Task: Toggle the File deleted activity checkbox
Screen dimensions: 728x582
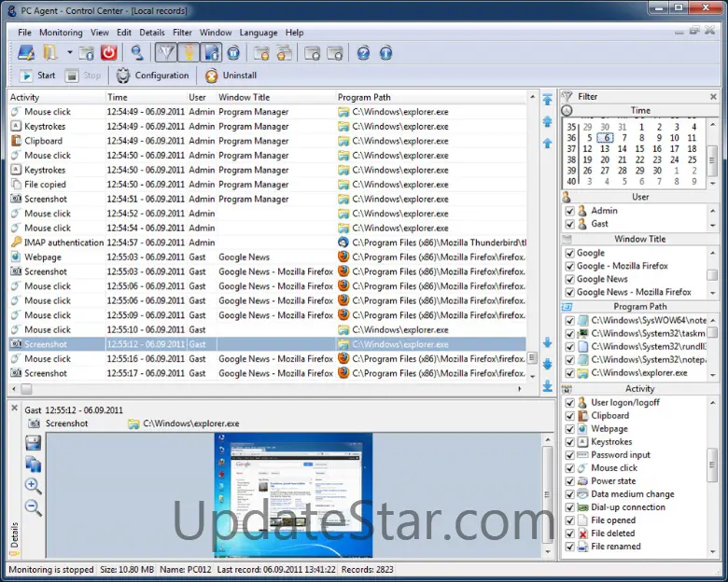Action: tap(569, 533)
